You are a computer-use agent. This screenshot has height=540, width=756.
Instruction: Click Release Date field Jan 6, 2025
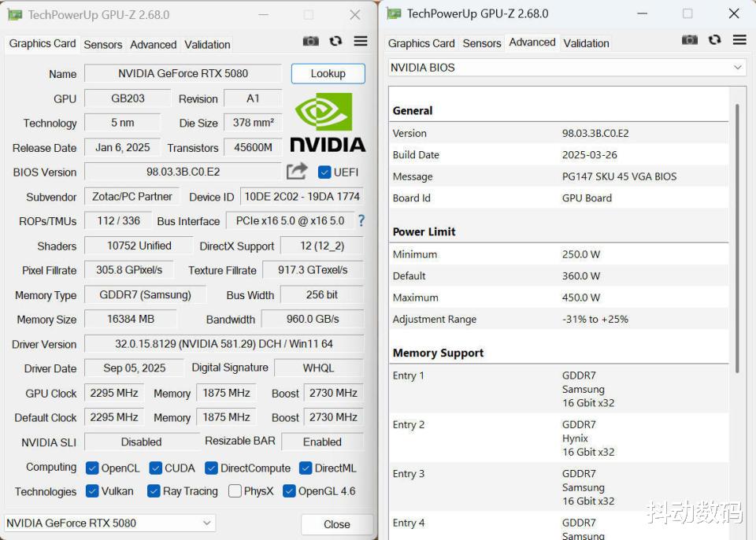[x=123, y=147]
